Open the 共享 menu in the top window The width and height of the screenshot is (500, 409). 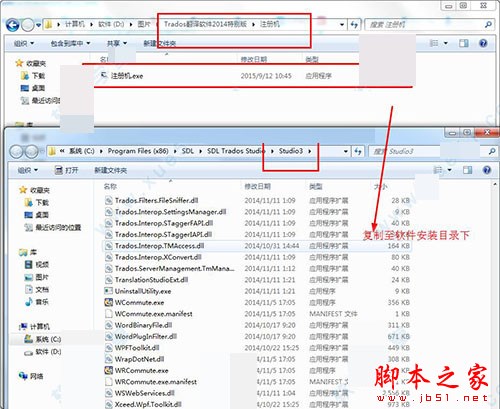117,43
